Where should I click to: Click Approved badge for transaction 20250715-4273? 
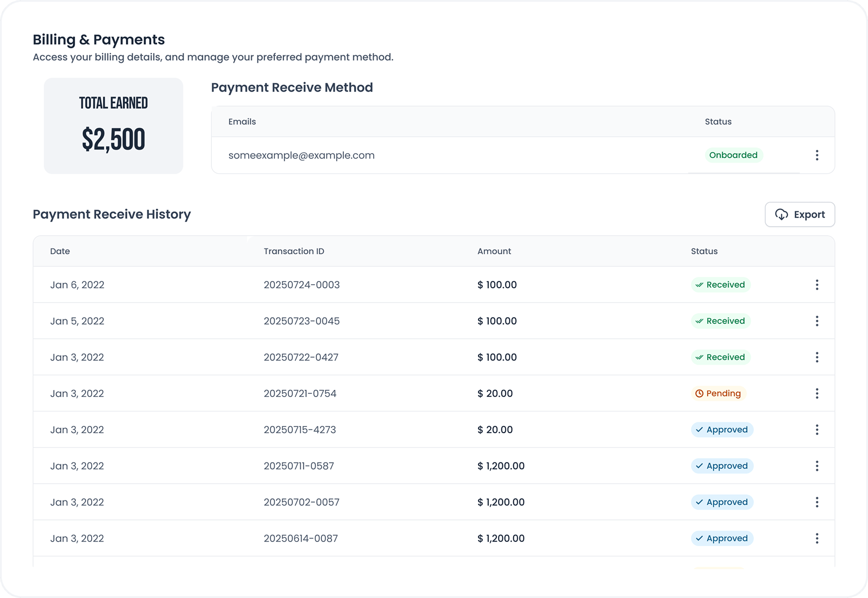pos(722,430)
